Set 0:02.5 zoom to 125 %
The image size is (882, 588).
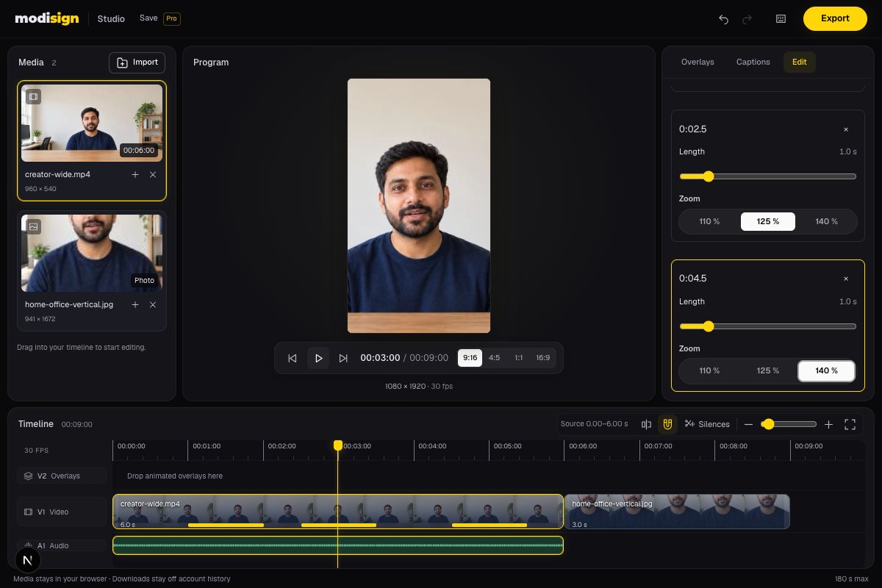(x=768, y=221)
